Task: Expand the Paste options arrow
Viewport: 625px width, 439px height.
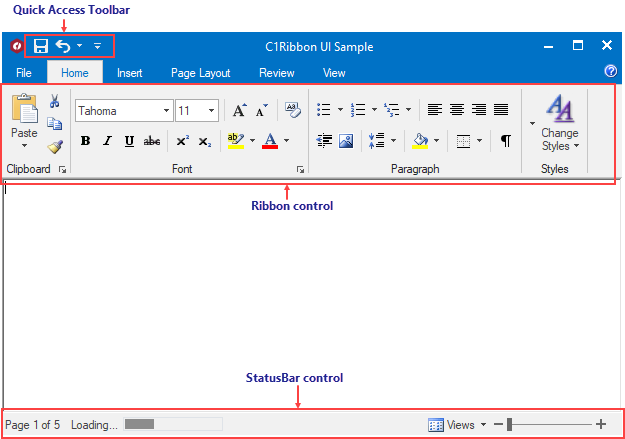Action: 24,146
